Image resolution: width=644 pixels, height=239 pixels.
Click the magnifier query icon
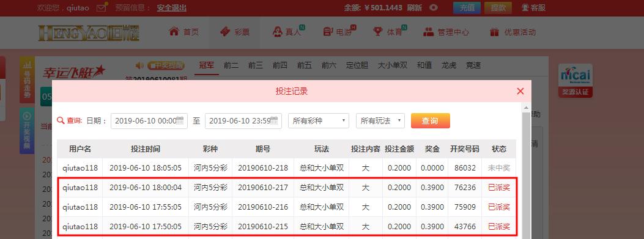[x=61, y=120]
